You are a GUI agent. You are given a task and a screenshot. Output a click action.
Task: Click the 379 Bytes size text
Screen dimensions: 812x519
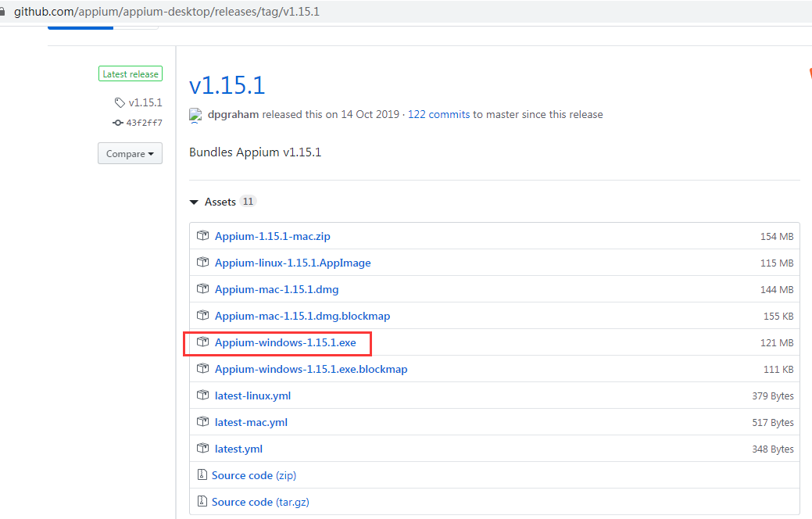(773, 396)
